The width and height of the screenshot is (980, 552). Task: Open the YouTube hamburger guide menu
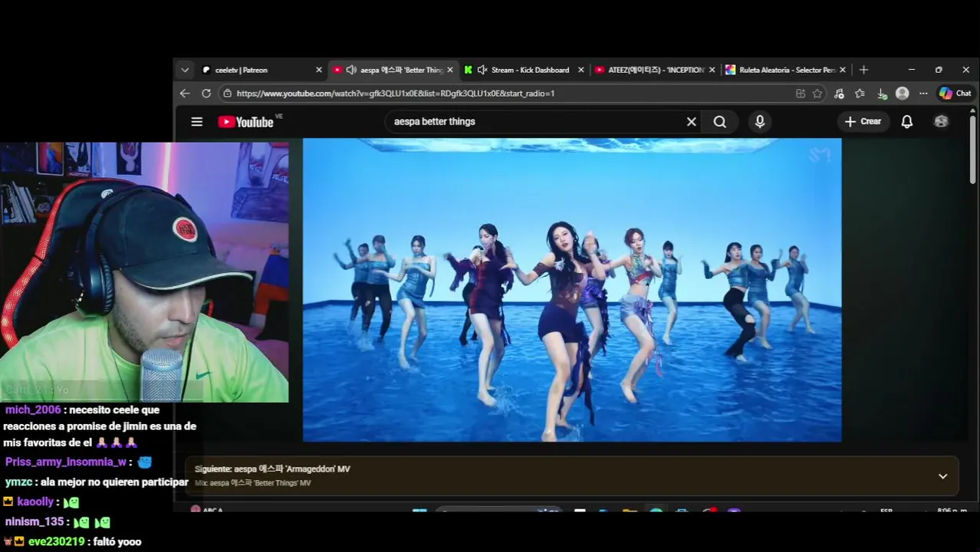(197, 121)
